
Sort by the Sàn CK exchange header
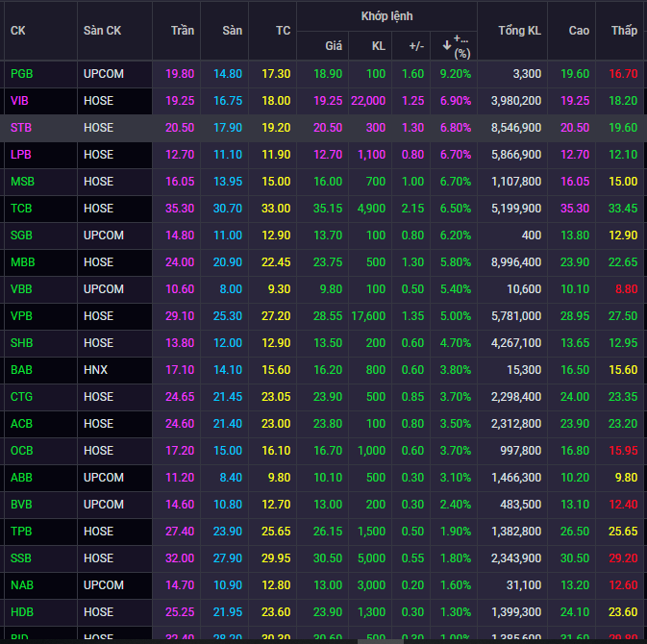point(102,31)
